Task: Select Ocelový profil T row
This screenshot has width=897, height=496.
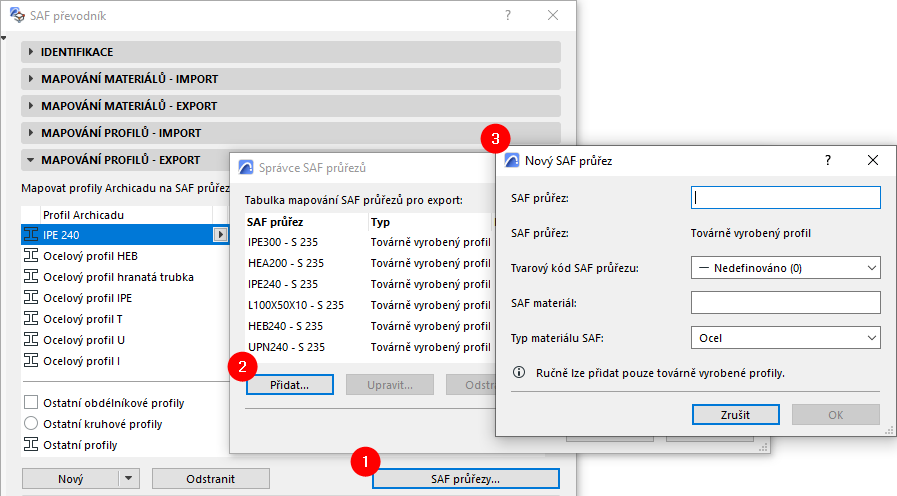Action: [x=125, y=319]
